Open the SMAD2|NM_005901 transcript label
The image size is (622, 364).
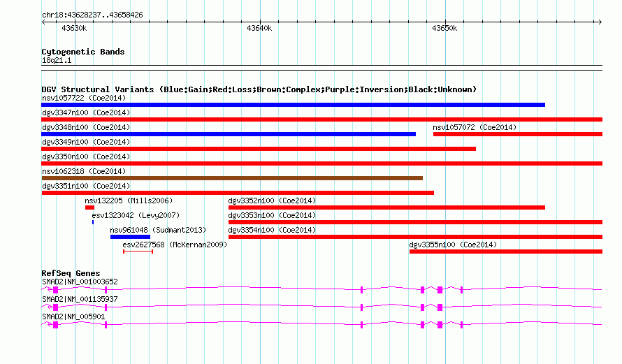[x=73, y=316]
